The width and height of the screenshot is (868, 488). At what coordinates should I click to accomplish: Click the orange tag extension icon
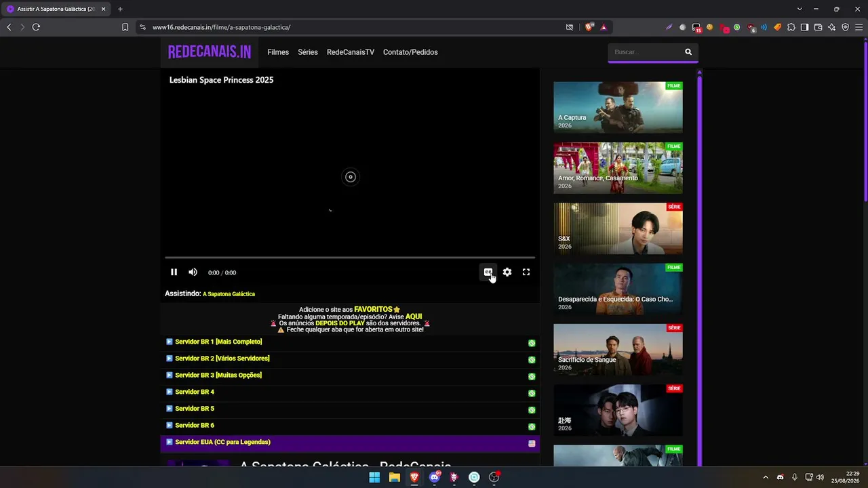777,27
